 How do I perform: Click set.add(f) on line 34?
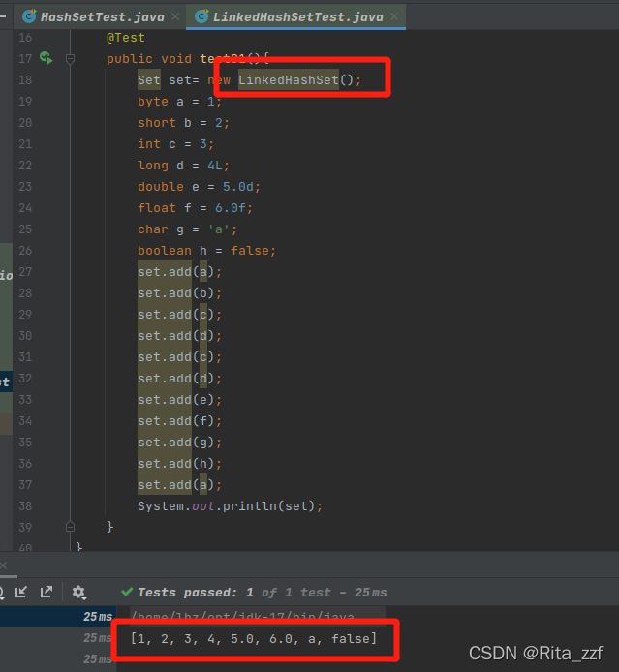click(x=179, y=421)
